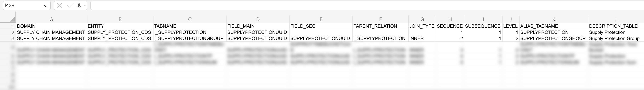Select column A header
The width and height of the screenshot is (644, 90).
(51, 19)
